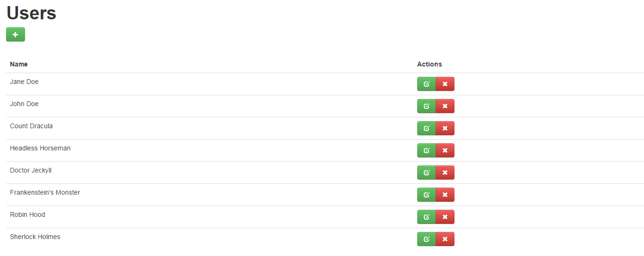Edit the Frankenstein's Monster user
Image resolution: width=644 pixels, height=256 pixels.
pos(426,195)
